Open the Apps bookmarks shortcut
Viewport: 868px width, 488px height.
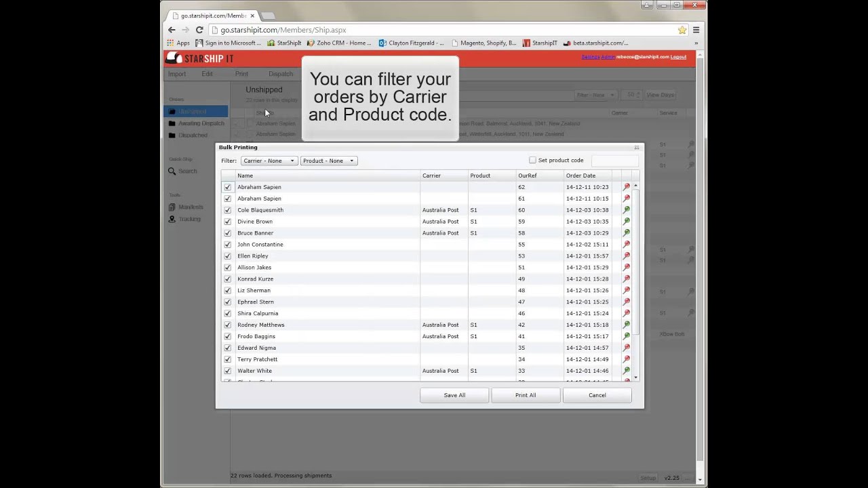[x=178, y=43]
